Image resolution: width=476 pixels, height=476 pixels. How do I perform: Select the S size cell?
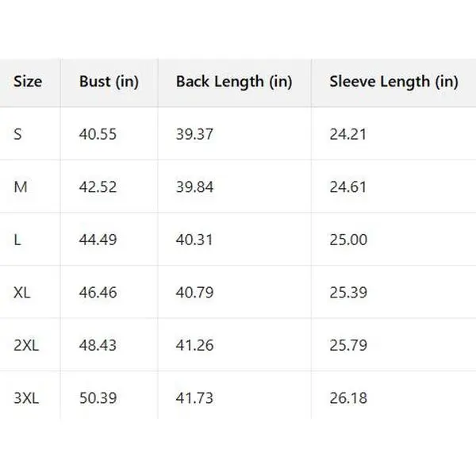pyautogui.click(x=18, y=134)
